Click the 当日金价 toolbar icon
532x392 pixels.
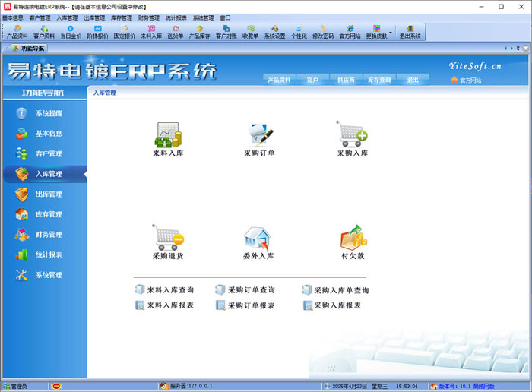(x=71, y=31)
